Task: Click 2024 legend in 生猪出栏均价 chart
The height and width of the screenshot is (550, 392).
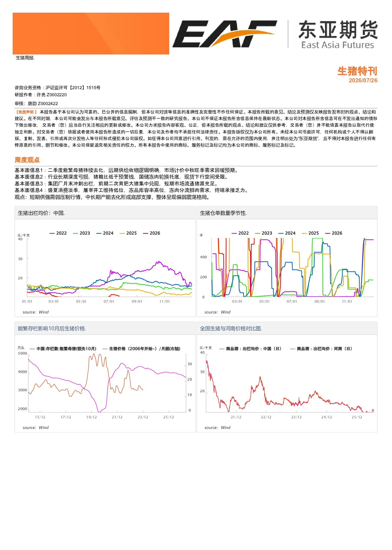Action: point(105,233)
